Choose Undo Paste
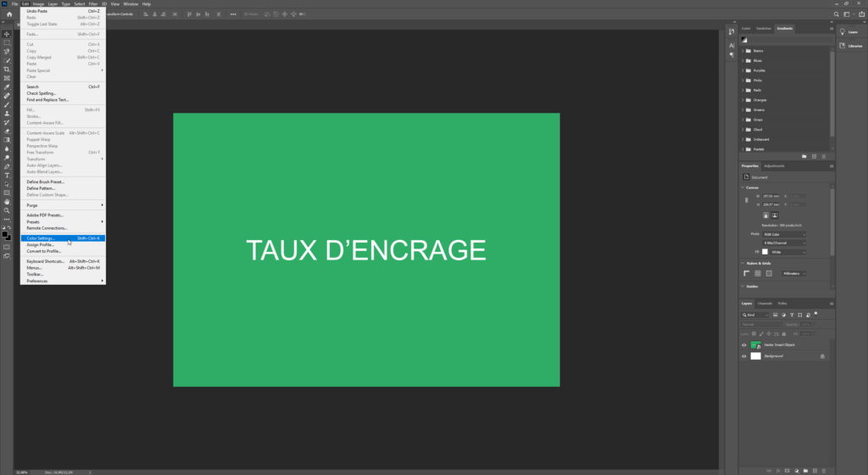The height and width of the screenshot is (475, 868). [x=63, y=11]
